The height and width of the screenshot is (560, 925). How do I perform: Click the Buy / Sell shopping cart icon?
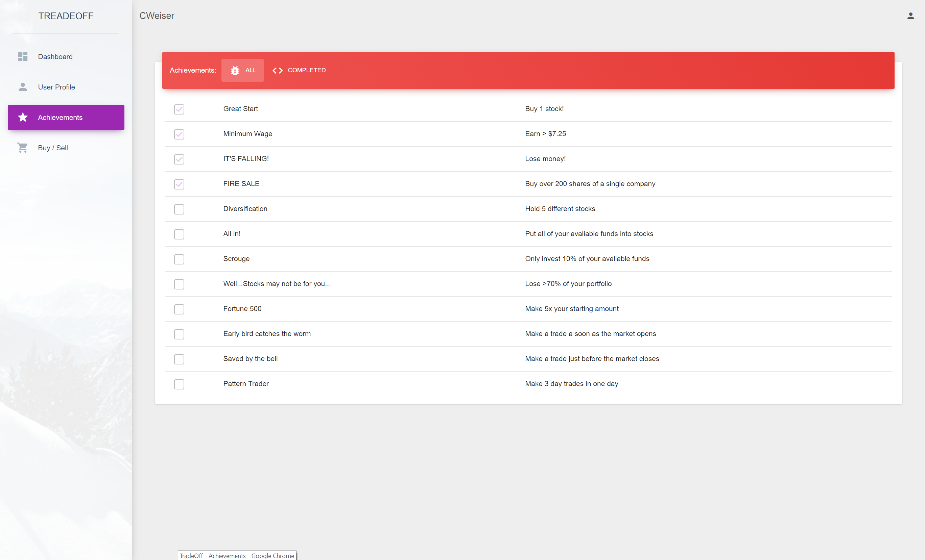pyautogui.click(x=23, y=148)
